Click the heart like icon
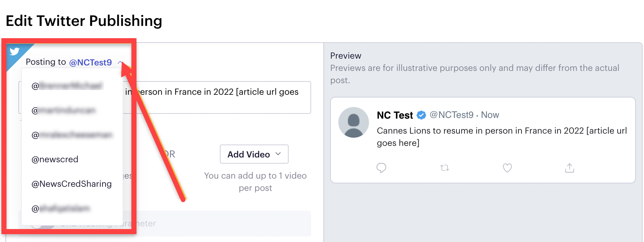Screen dimensions: 644x242 coord(507,168)
